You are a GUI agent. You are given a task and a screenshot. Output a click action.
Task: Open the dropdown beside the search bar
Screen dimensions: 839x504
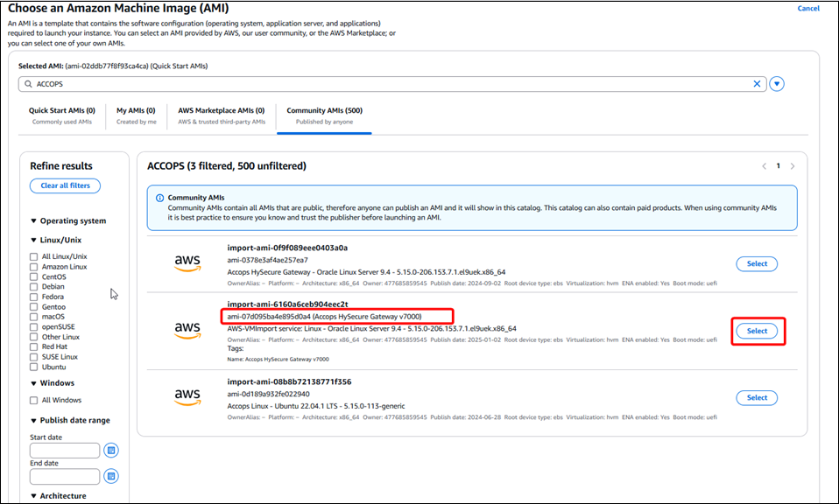click(777, 84)
